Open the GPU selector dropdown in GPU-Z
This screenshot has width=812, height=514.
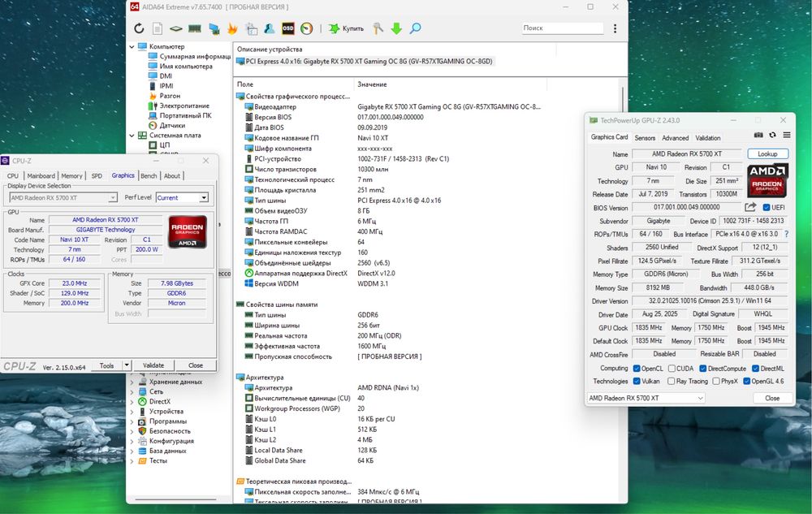pyautogui.click(x=646, y=398)
